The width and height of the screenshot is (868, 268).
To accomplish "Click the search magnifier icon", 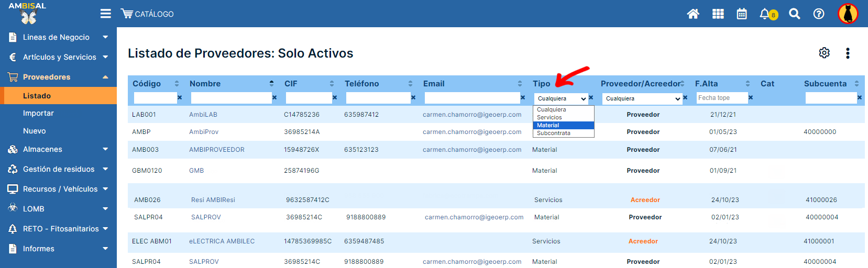I will (794, 14).
